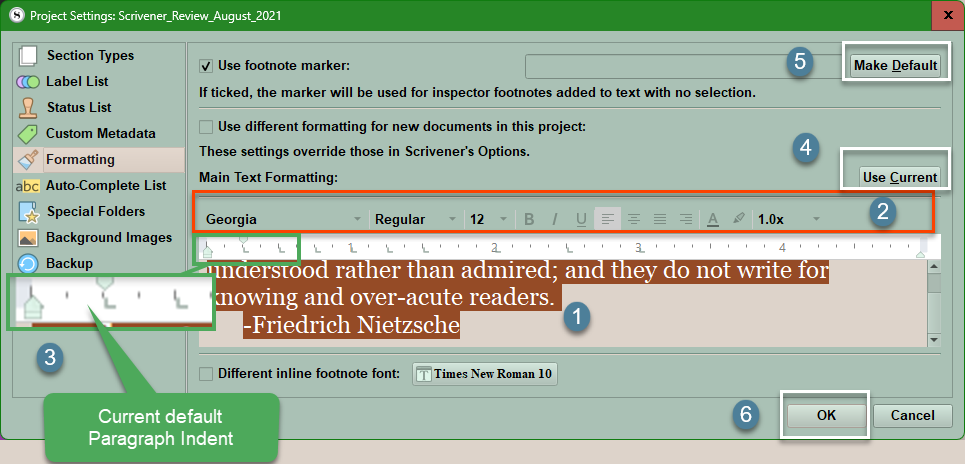Close the Project Settings window
The image size is (965, 464).
point(948,15)
